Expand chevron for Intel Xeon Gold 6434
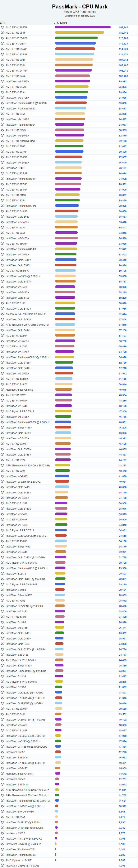Viewport: 138px width, 868px height. click(x=2, y=644)
